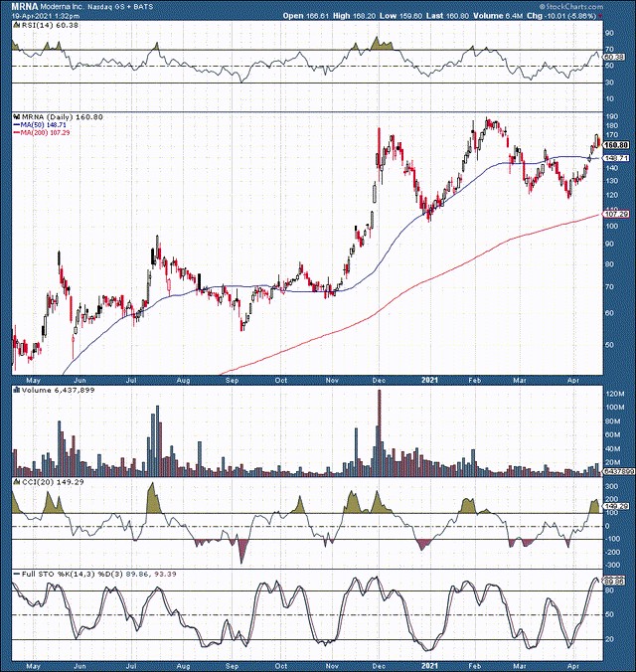The width and height of the screenshot is (636, 672).
Task: Click the 149.29 value tag on CCI axis
Action: [x=616, y=507]
